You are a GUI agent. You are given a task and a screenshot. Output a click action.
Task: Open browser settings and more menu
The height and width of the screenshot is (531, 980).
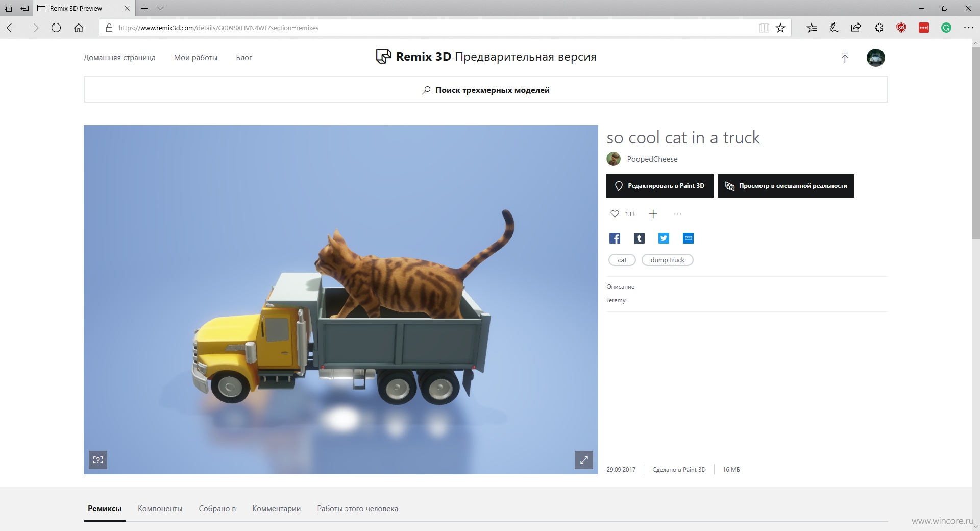click(968, 28)
